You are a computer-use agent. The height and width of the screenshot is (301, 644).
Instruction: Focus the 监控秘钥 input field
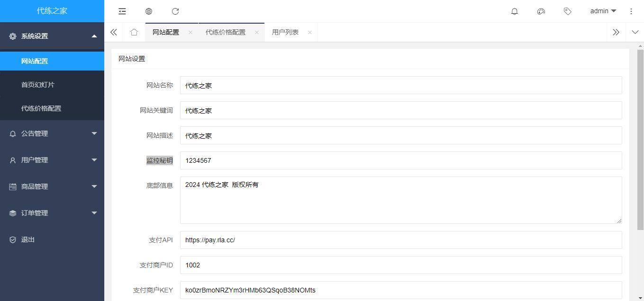[401, 160]
